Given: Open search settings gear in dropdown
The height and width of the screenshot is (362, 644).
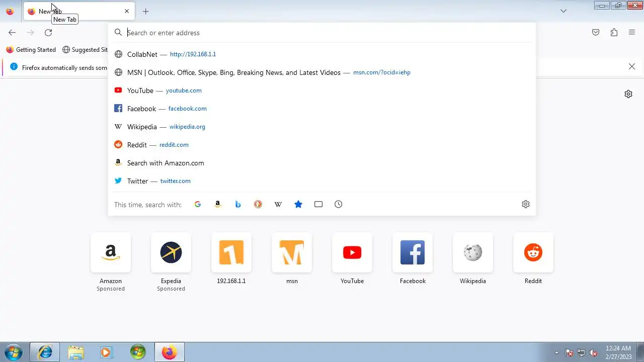Looking at the screenshot, I should (x=526, y=204).
